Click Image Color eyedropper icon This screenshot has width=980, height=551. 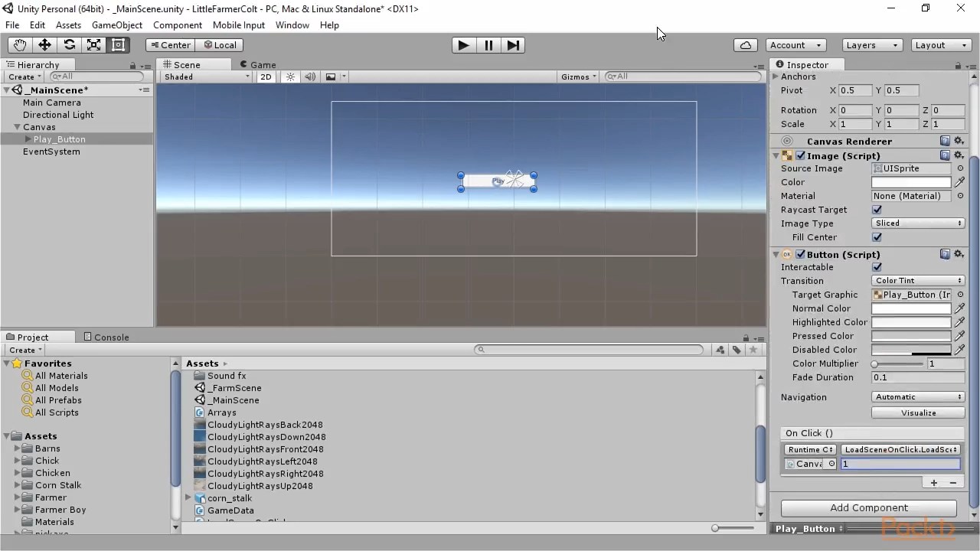(x=959, y=182)
